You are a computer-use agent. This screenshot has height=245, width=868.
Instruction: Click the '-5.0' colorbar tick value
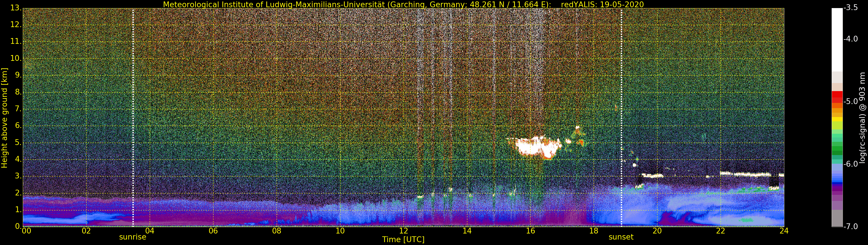pos(851,102)
